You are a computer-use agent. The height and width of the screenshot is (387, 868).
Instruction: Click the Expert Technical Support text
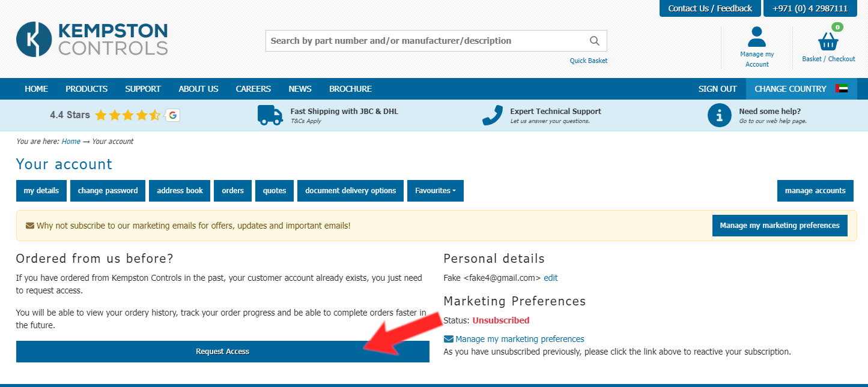556,111
